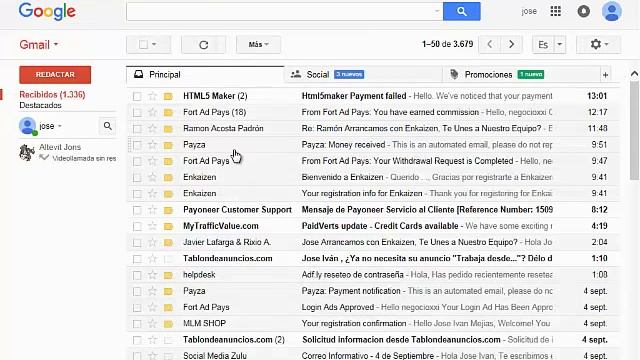Viewport: 640px width, 360px height.
Task: Open the settings gear dropdown
Action: click(x=599, y=44)
